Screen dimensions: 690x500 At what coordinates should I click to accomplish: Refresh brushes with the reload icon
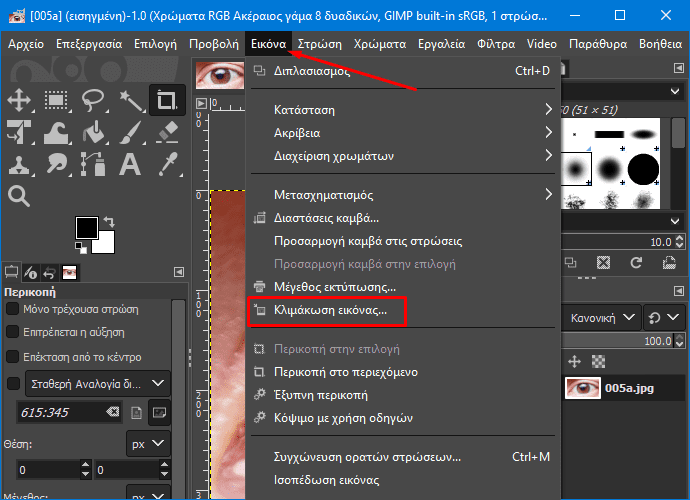point(636,263)
